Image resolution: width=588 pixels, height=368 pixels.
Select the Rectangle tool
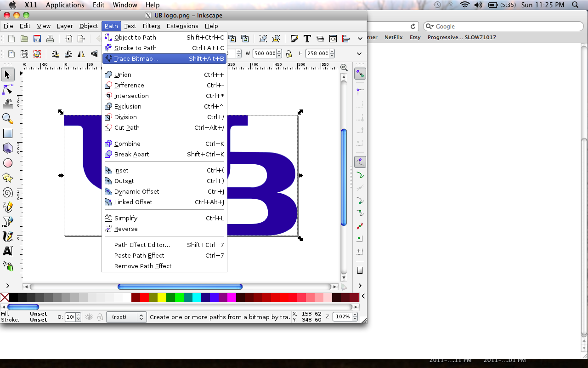click(x=8, y=133)
